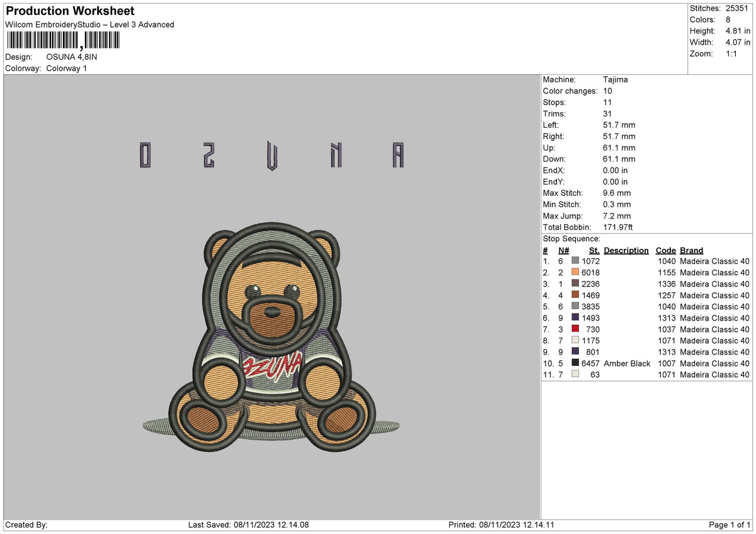Select the 'Color changes:' label

570,91
